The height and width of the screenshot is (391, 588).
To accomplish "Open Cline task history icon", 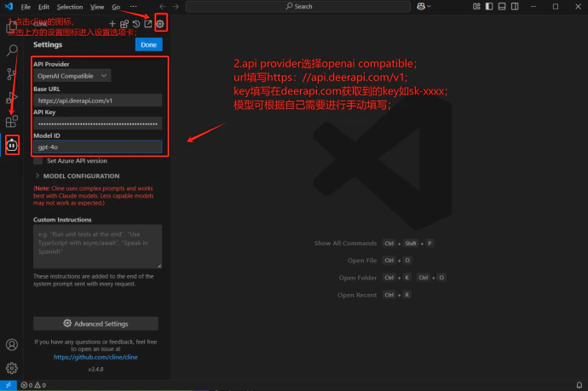I will [x=136, y=24].
